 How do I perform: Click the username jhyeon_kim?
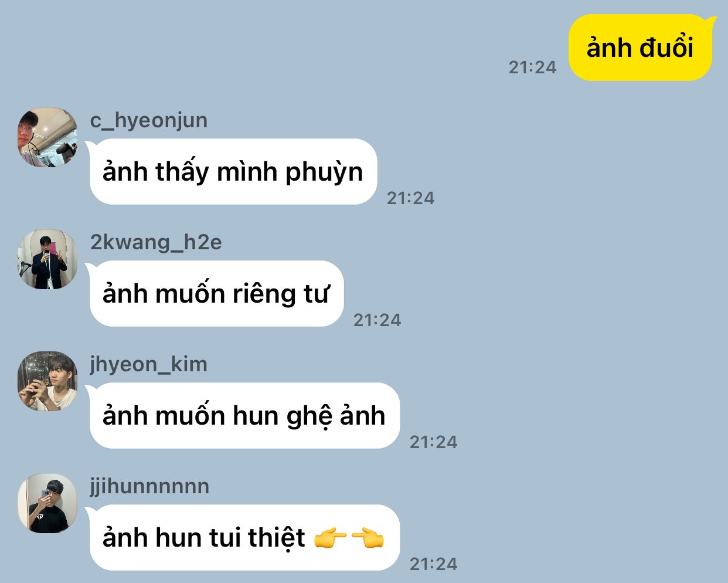tap(149, 364)
